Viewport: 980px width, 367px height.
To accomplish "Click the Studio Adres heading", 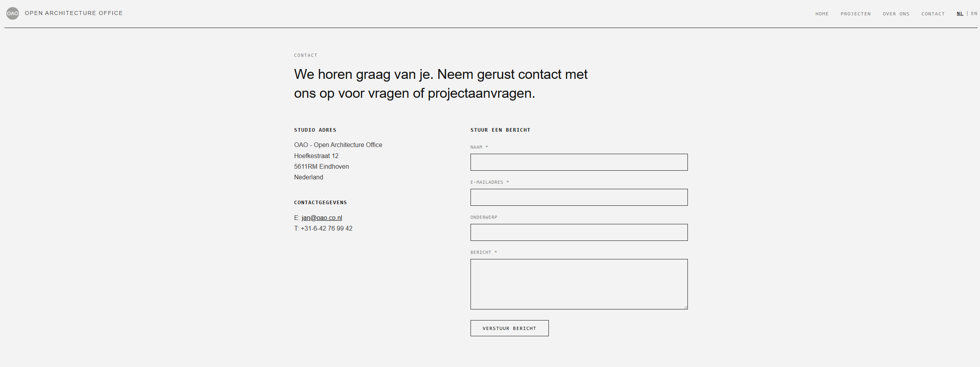I will (315, 130).
